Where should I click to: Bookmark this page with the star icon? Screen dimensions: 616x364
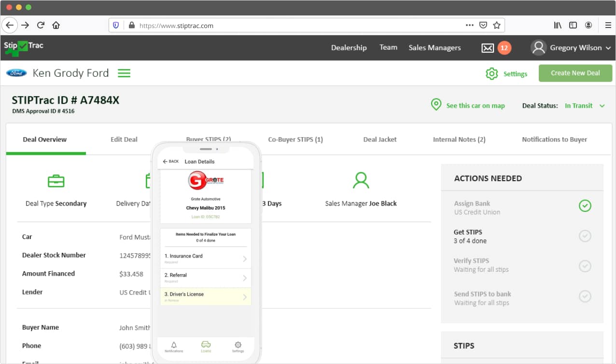click(x=497, y=25)
